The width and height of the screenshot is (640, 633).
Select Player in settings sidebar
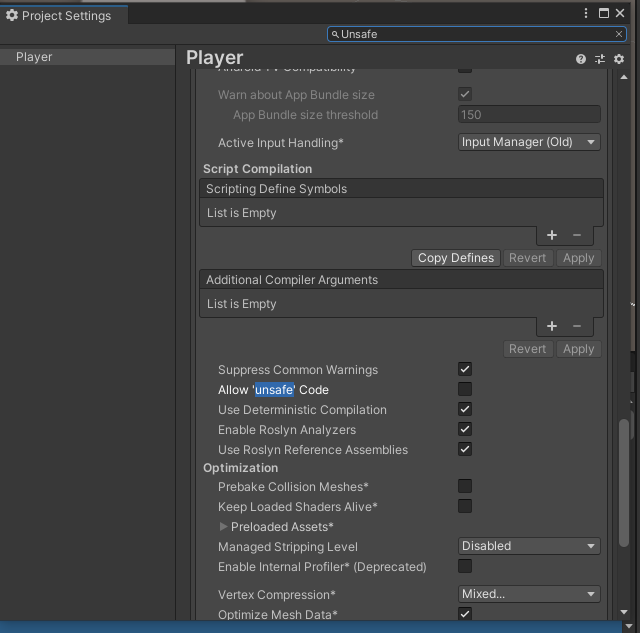tap(87, 57)
